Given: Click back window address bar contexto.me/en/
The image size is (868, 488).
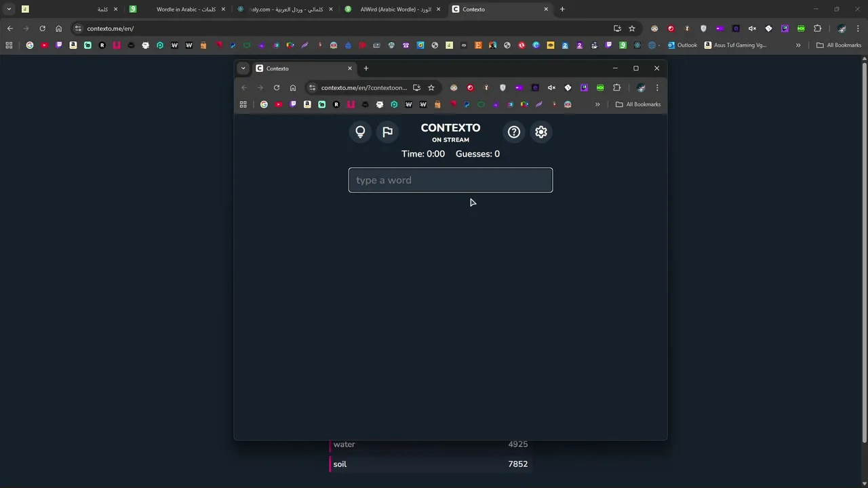Looking at the screenshot, I should (x=111, y=28).
